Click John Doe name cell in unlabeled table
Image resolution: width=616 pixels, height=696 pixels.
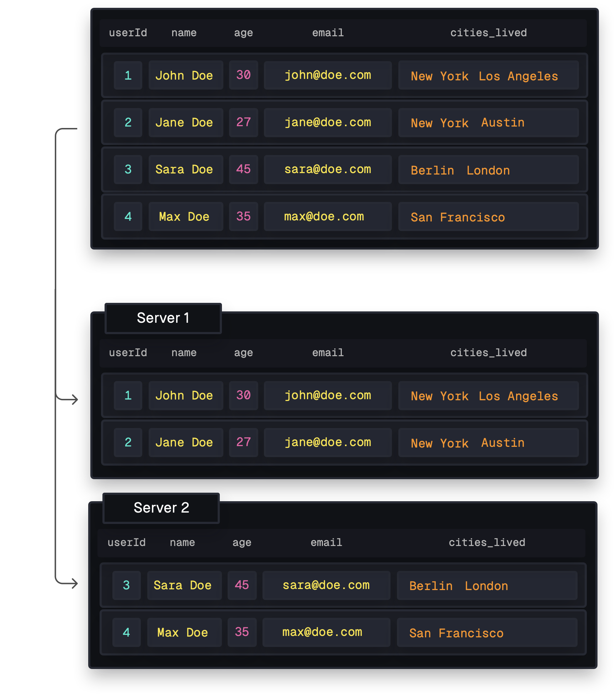(x=186, y=75)
